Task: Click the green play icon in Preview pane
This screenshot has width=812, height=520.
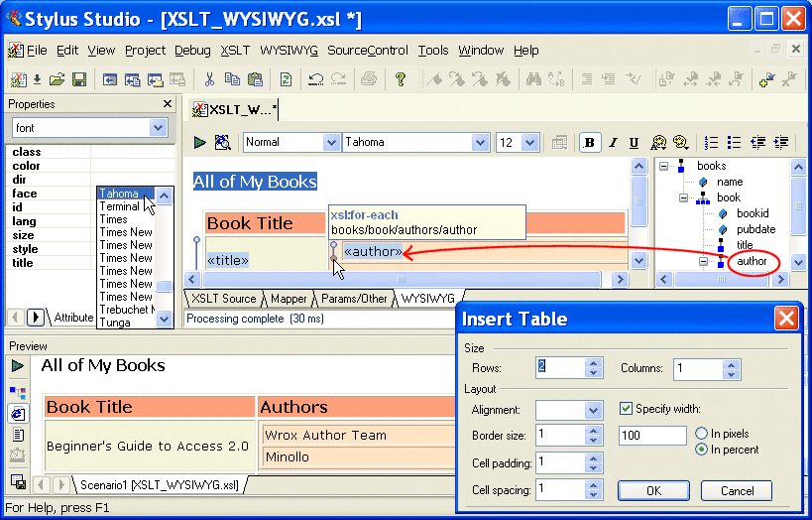Action: click(18, 366)
